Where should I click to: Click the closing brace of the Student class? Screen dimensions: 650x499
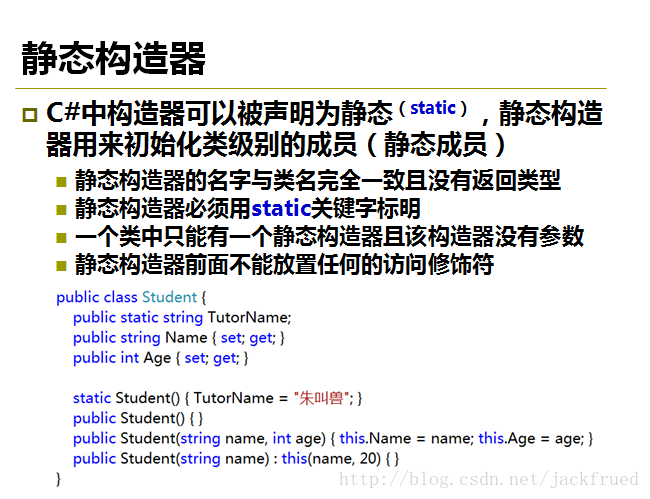click(58, 479)
